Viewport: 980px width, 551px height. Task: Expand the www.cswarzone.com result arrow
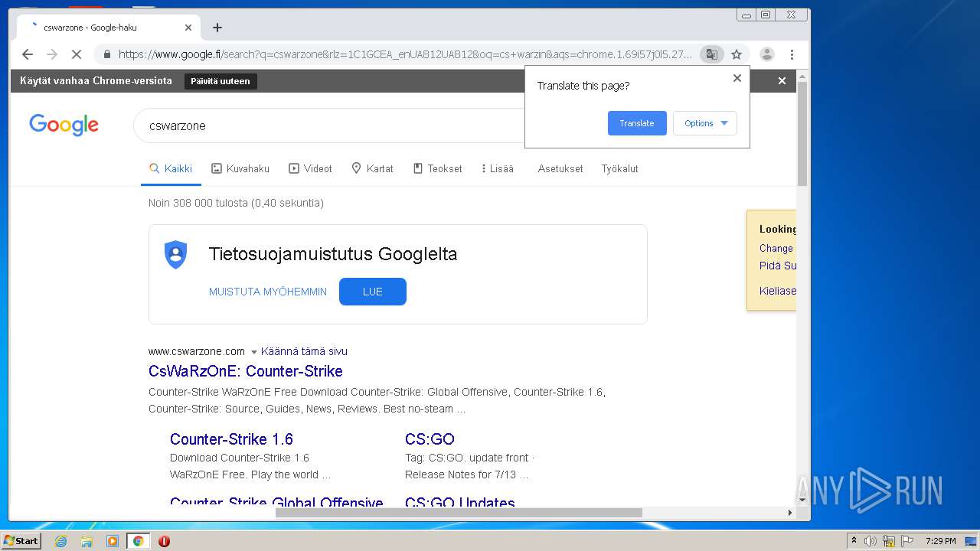(253, 352)
